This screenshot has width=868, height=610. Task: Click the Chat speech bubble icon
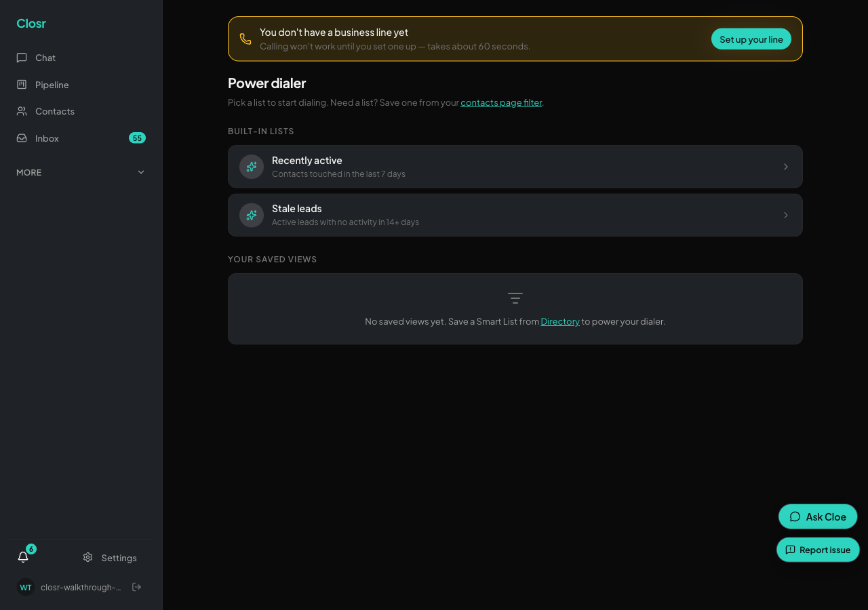(x=22, y=58)
